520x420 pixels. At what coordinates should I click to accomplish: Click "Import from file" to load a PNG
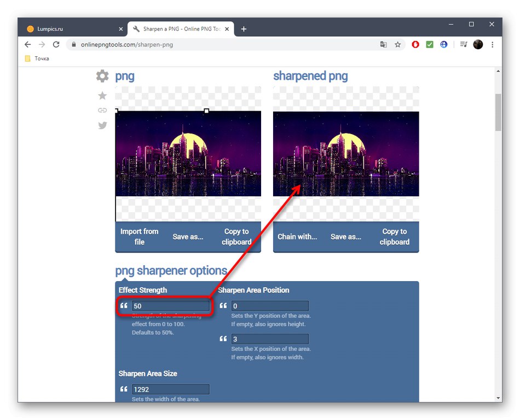pos(140,237)
